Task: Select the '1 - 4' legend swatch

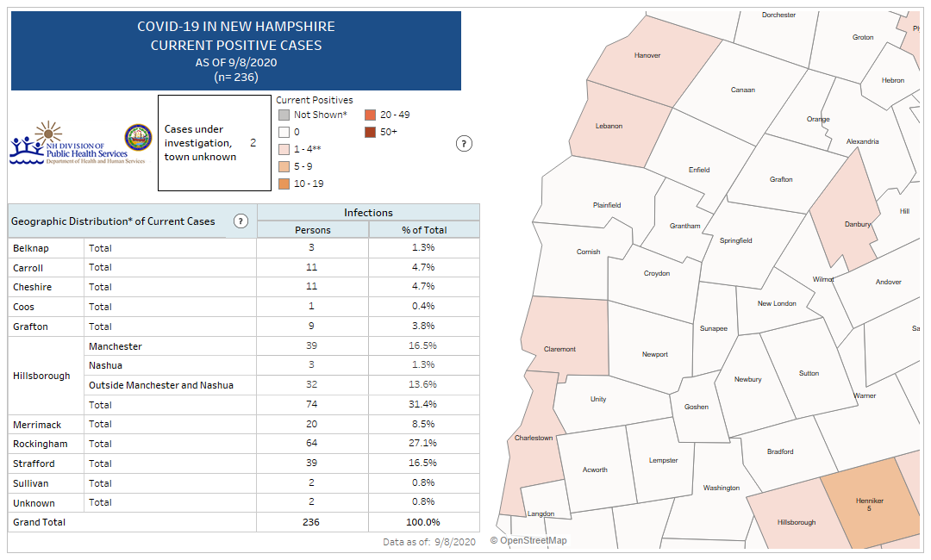Action: pos(284,149)
